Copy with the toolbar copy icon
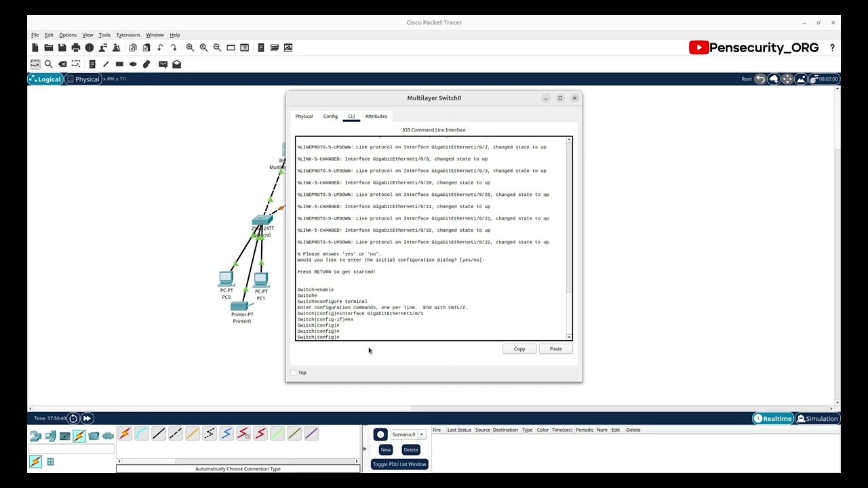The image size is (868, 488). 133,47
